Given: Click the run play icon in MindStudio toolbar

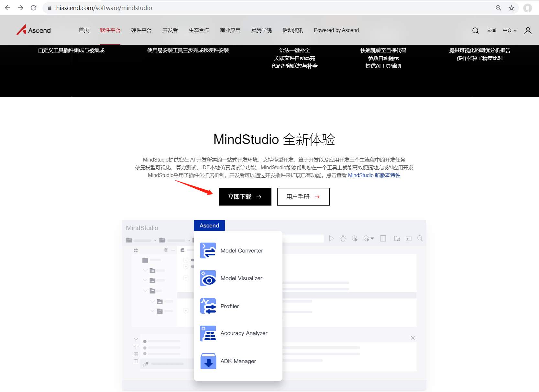Looking at the screenshot, I should tap(331, 239).
